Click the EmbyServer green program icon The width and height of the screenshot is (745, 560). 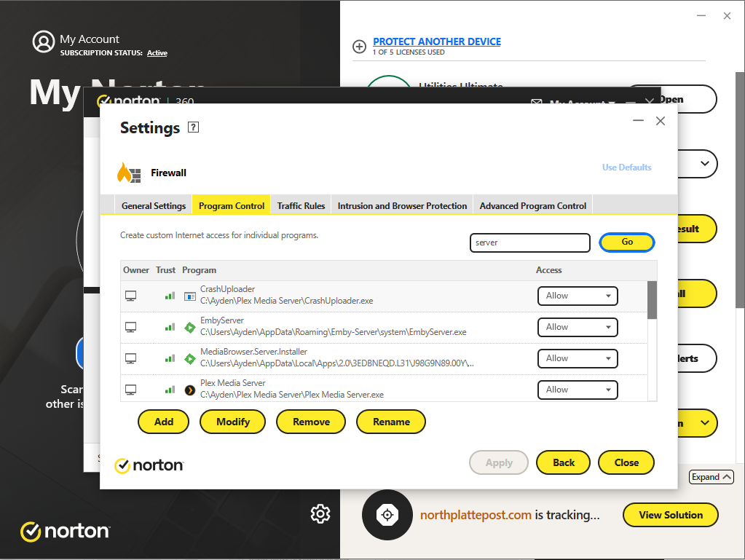coord(190,327)
